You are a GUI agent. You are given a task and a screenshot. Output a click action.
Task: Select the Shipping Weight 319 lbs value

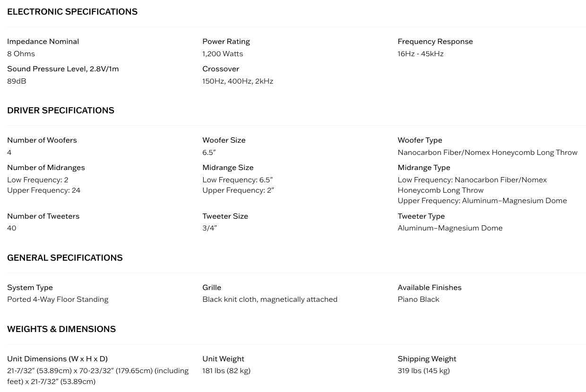(x=423, y=370)
